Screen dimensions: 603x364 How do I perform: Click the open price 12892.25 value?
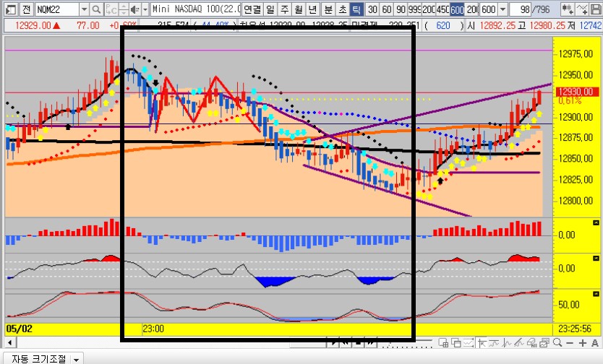click(497, 26)
